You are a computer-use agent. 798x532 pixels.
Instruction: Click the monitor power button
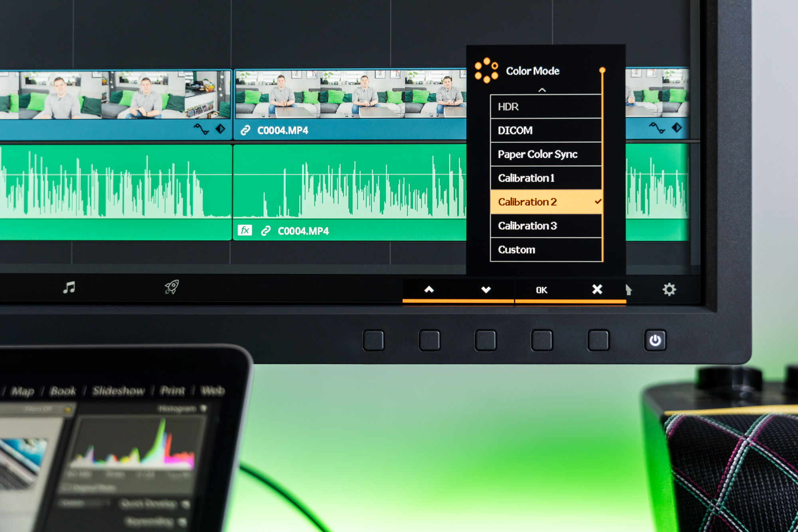tap(655, 340)
